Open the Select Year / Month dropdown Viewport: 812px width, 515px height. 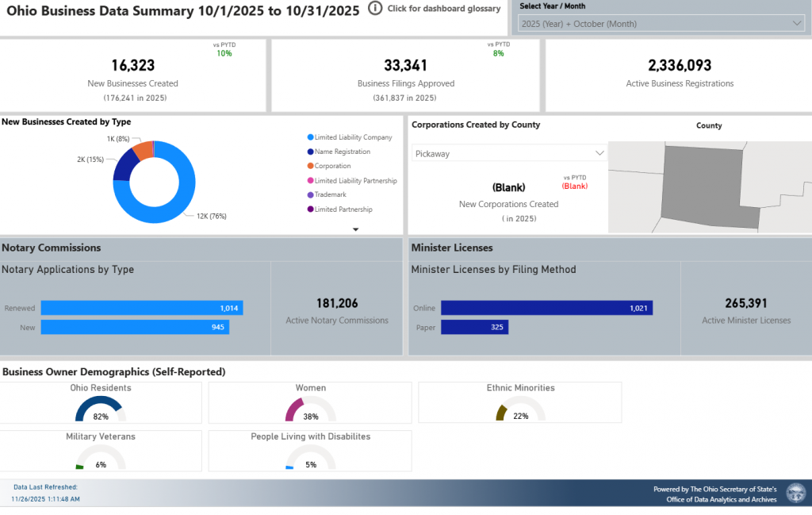[661, 24]
